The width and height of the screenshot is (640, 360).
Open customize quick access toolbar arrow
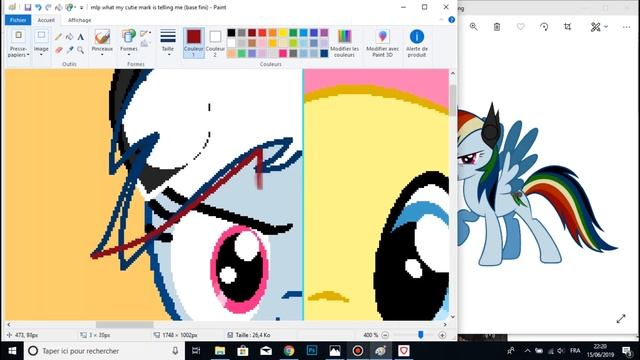[x=81, y=8]
